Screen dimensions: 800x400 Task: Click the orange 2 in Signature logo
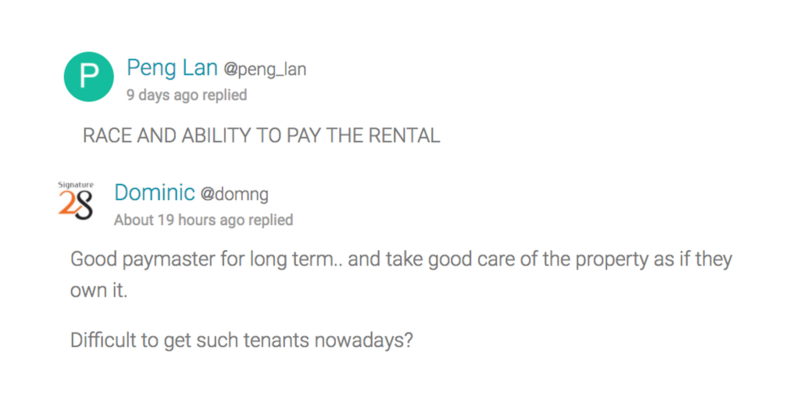point(66,204)
